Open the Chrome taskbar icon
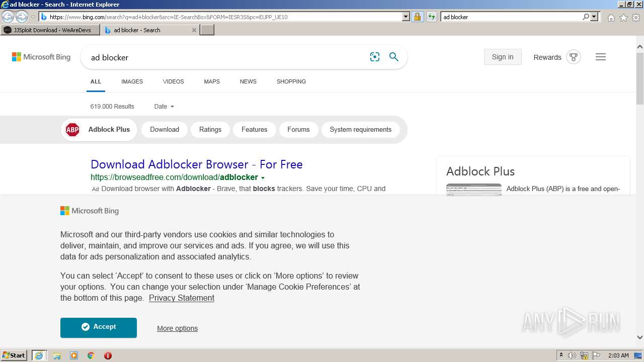This screenshot has height=362, width=644. pyautogui.click(x=91, y=355)
